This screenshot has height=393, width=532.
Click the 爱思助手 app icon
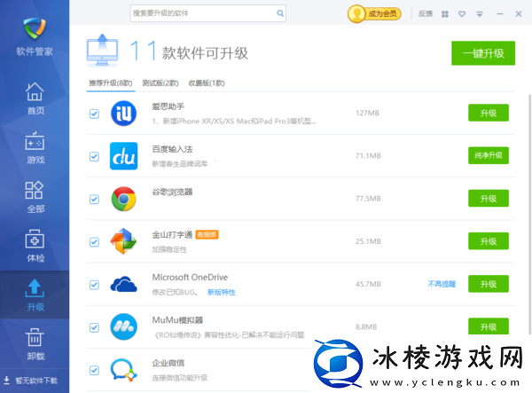[124, 114]
